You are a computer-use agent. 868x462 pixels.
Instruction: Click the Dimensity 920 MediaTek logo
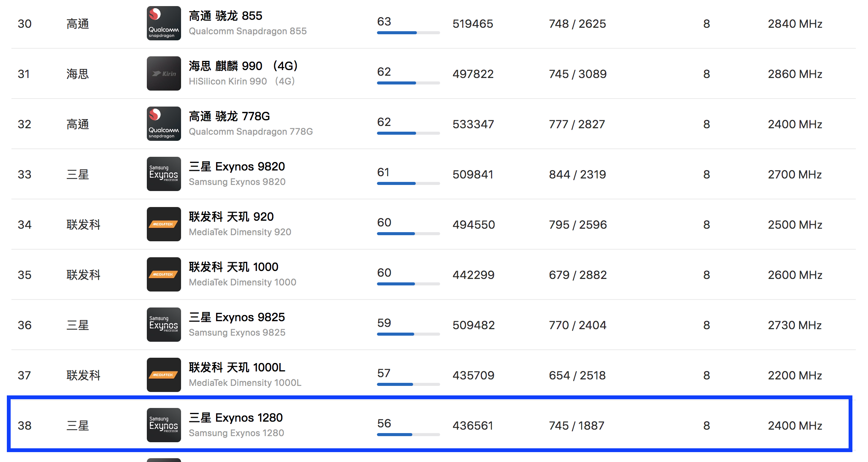[x=164, y=224]
